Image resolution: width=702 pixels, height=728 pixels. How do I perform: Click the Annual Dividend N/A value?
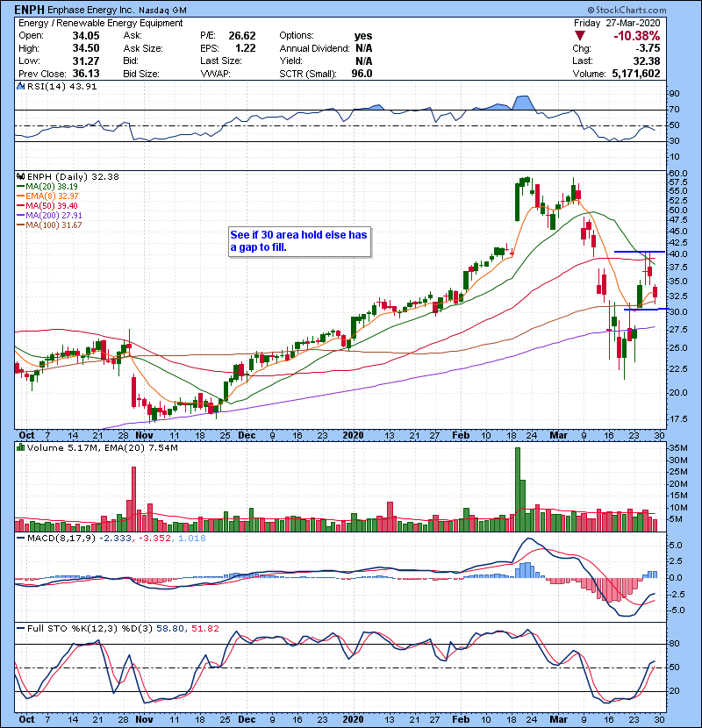(x=364, y=48)
